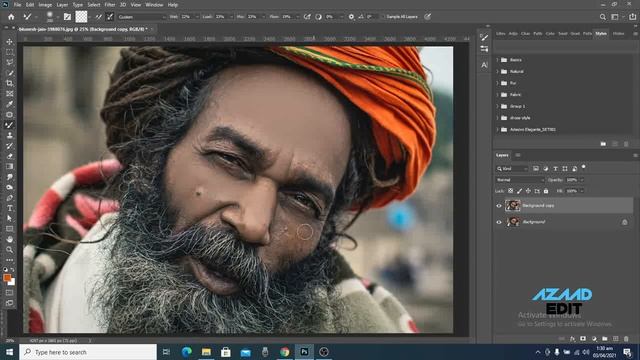Viewport: 640px width, 360px height.
Task: Open the Styles panel flyout menu
Action: click(635, 33)
